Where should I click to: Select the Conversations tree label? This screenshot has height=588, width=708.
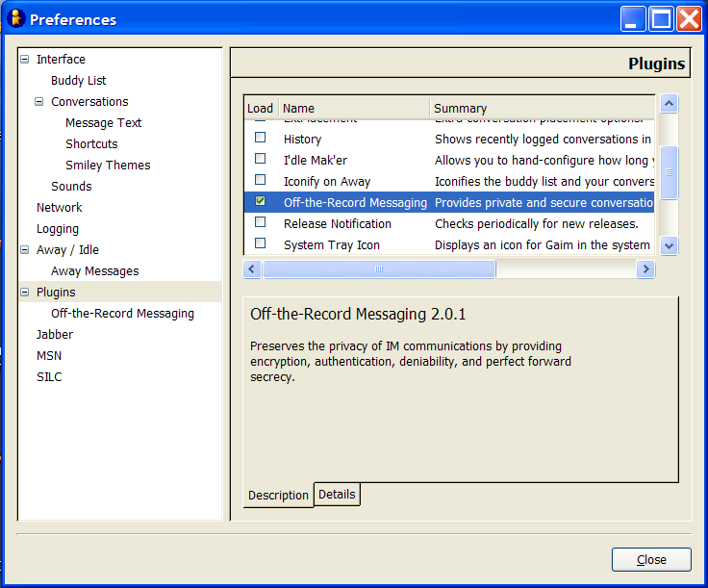[x=89, y=102]
